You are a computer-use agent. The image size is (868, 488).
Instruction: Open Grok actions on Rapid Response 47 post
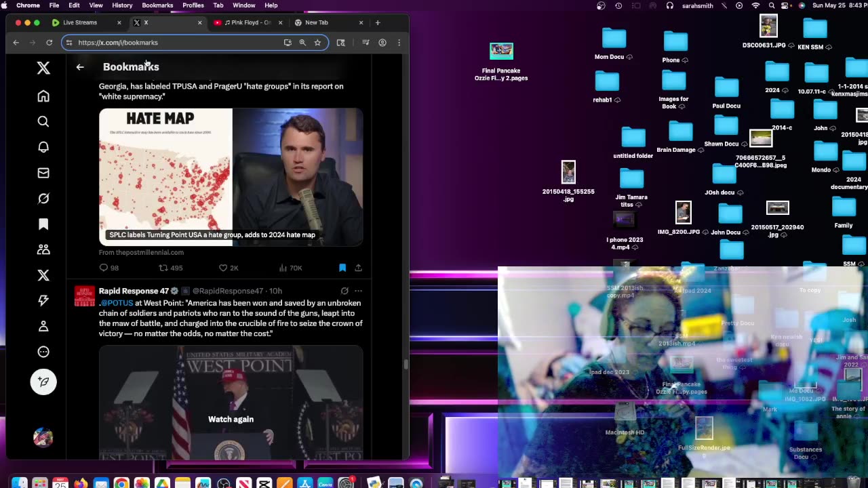344,291
